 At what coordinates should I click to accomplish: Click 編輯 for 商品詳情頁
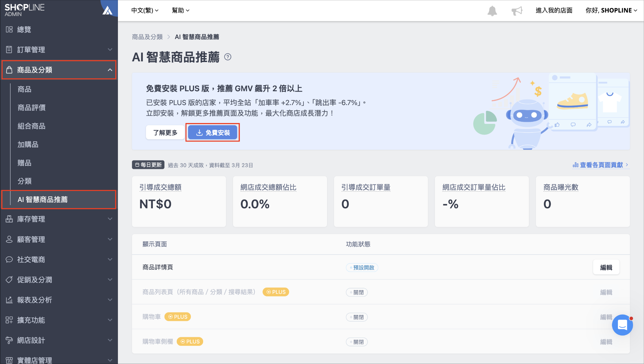606,267
